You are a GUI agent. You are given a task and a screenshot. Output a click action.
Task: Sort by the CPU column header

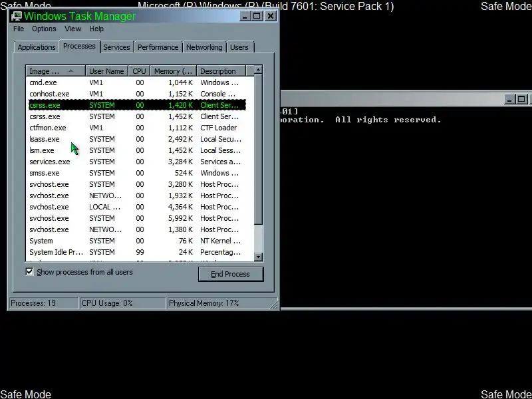pyautogui.click(x=139, y=71)
